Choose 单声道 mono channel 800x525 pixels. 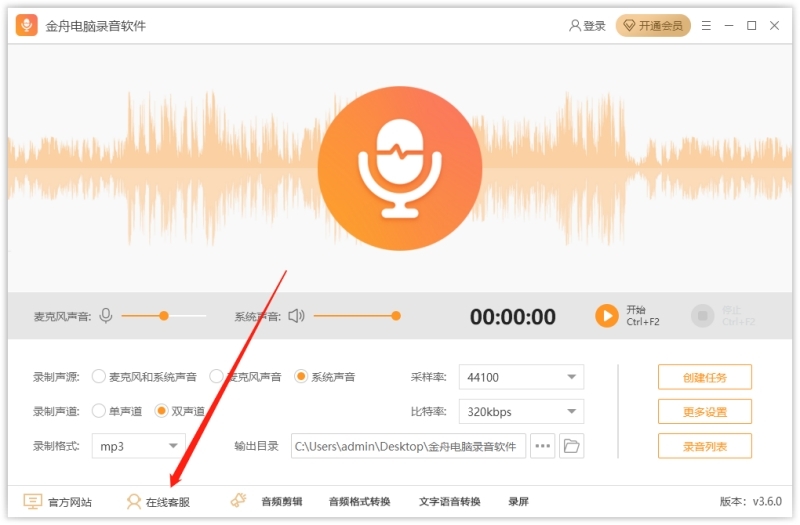pos(98,411)
